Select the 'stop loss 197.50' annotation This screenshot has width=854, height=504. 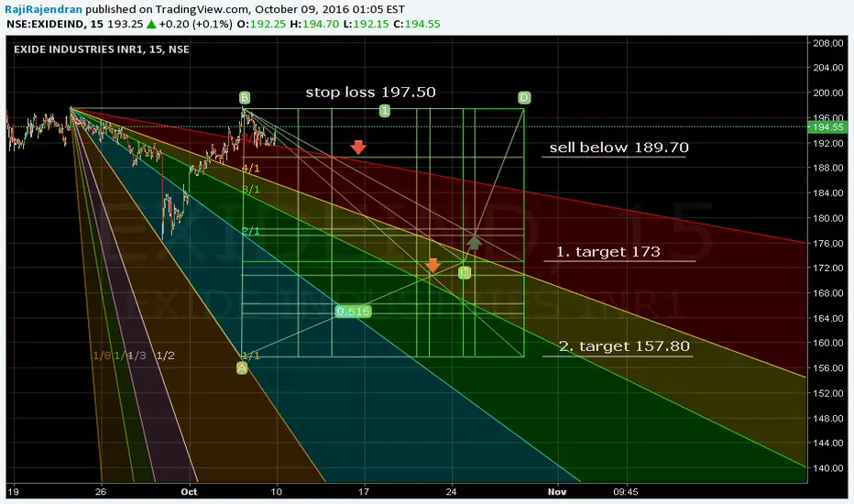[x=370, y=92]
